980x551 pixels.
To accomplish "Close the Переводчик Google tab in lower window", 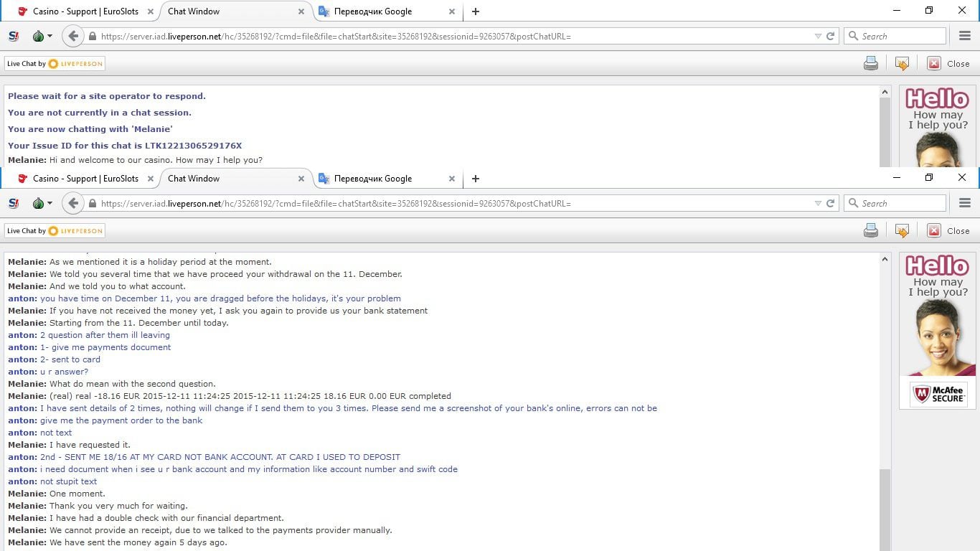I will 452,179.
